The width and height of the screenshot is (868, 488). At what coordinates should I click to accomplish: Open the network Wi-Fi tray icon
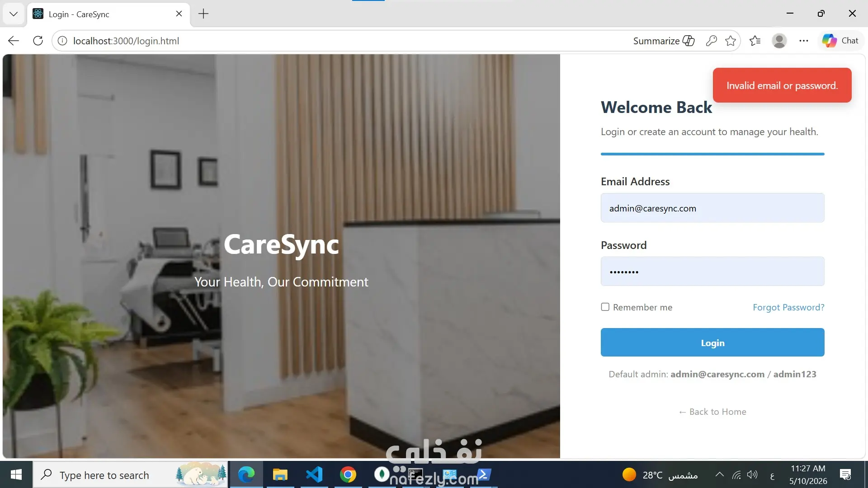click(736, 474)
